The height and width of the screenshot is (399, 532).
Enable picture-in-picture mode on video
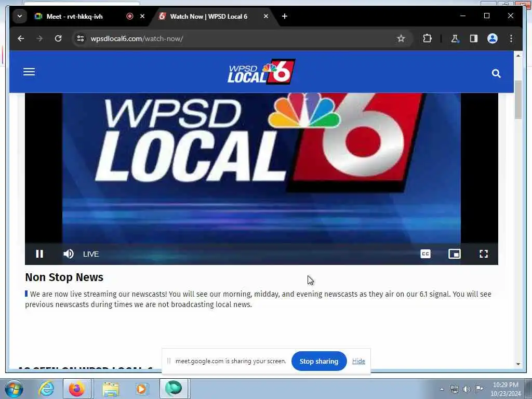point(455,254)
